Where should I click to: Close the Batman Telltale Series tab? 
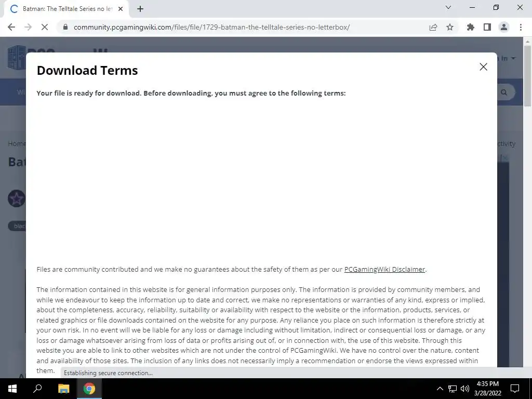121,9
